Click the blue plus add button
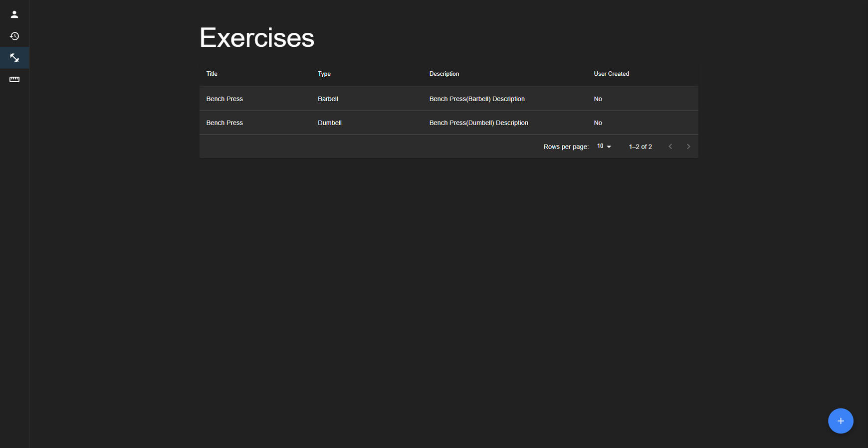868x448 pixels. (x=841, y=421)
